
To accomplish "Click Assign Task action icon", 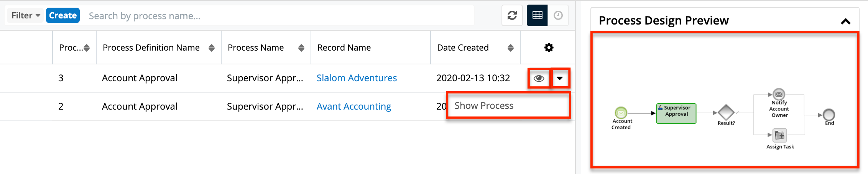I will [x=779, y=135].
